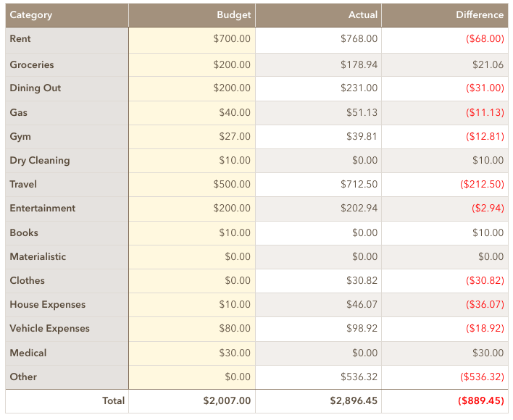Select the Clothes actual cell $30.82
The height and width of the screenshot is (420, 513).
pos(318,281)
